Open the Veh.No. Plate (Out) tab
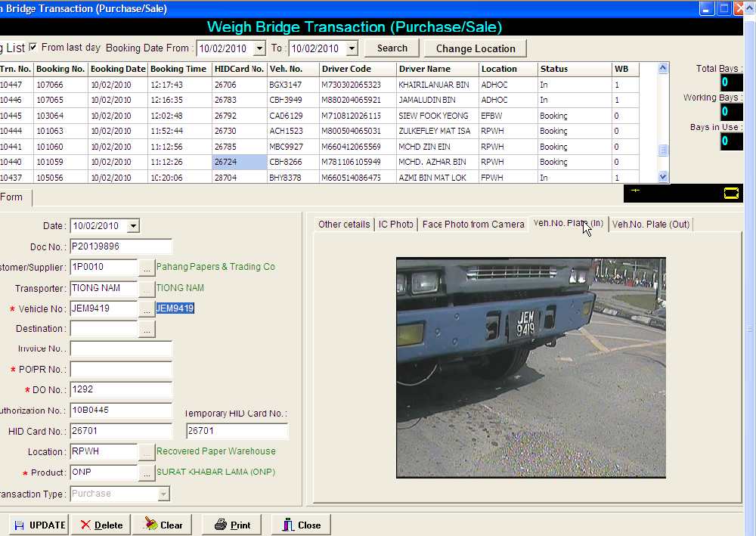756x536 pixels. 650,225
